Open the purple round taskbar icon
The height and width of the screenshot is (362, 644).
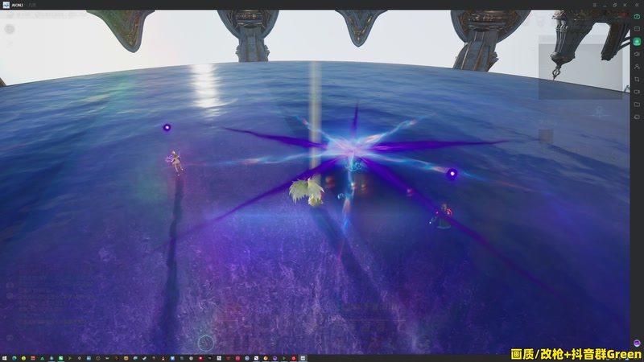[275, 358]
